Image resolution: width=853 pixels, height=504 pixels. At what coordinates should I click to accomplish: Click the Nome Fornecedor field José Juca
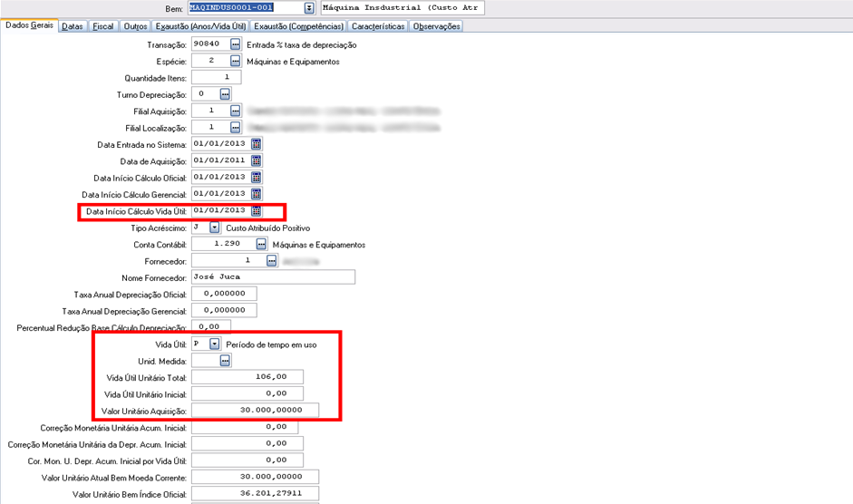pos(274,277)
